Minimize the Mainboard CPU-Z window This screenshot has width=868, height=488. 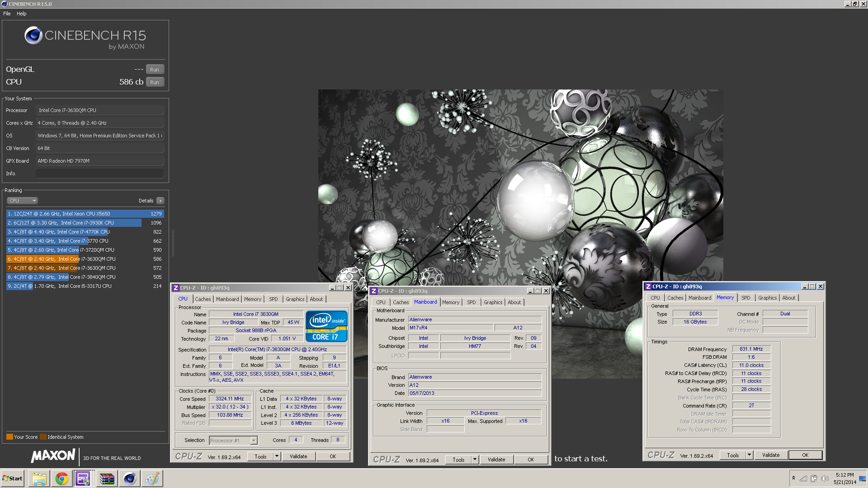click(x=530, y=291)
